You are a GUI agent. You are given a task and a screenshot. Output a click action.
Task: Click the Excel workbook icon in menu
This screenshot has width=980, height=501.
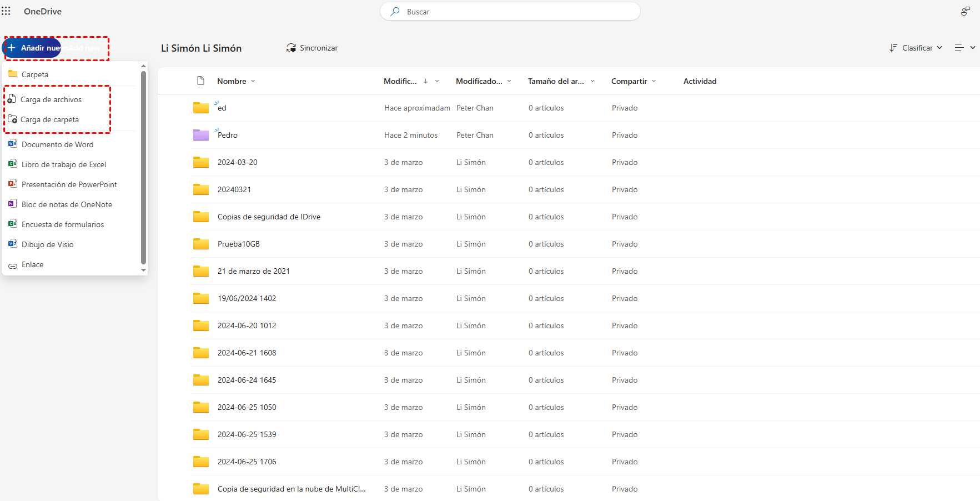coord(13,164)
